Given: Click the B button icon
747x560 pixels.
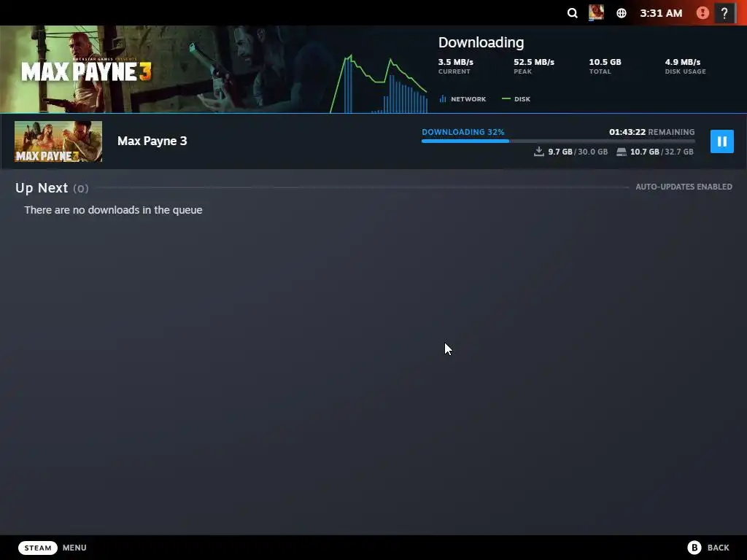Looking at the screenshot, I should pos(694,548).
